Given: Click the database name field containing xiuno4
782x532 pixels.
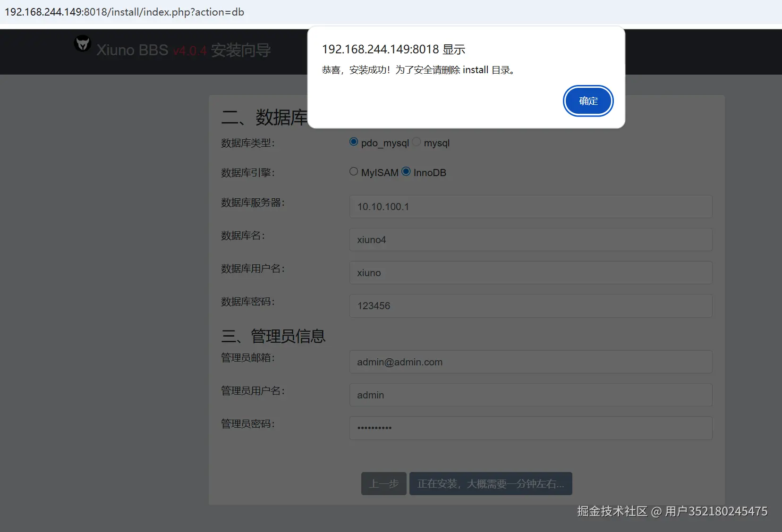Looking at the screenshot, I should tap(531, 240).
